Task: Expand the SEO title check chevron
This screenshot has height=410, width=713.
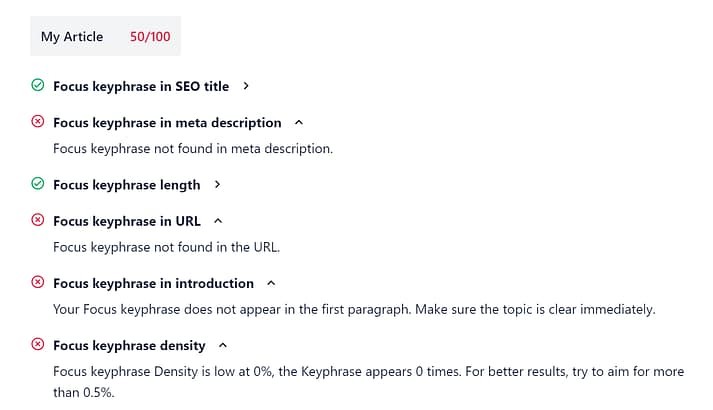Action: tap(246, 86)
